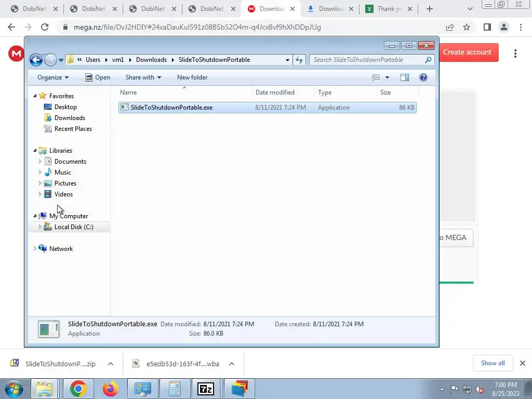
Task: Click the Chrome reload page button
Action: click(x=45, y=27)
